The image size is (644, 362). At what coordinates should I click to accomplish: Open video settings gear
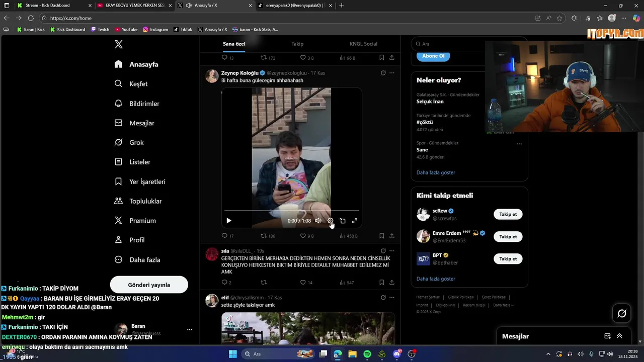click(x=330, y=221)
